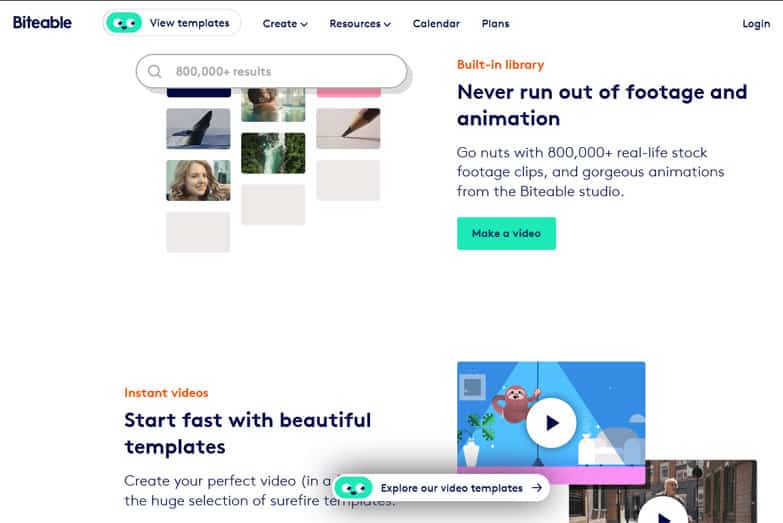
Task: Click the 800,000+ results search field
Action: pyautogui.click(x=272, y=71)
